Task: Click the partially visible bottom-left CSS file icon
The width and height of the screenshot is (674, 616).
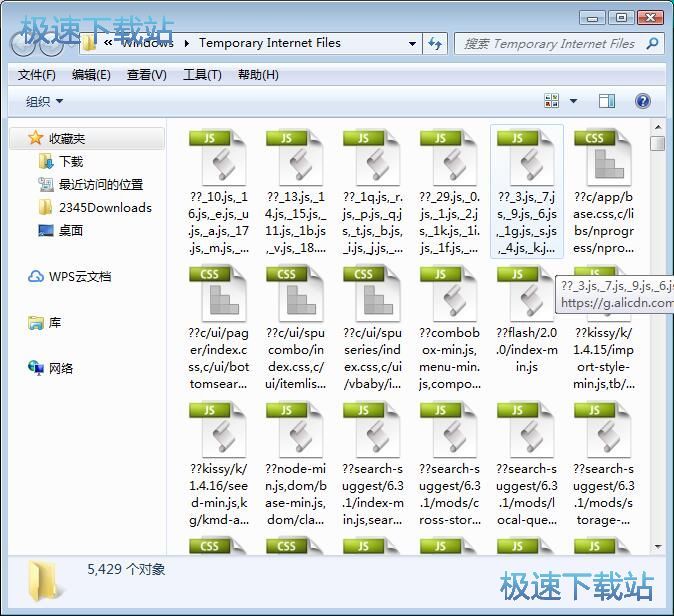Action: coord(218,546)
